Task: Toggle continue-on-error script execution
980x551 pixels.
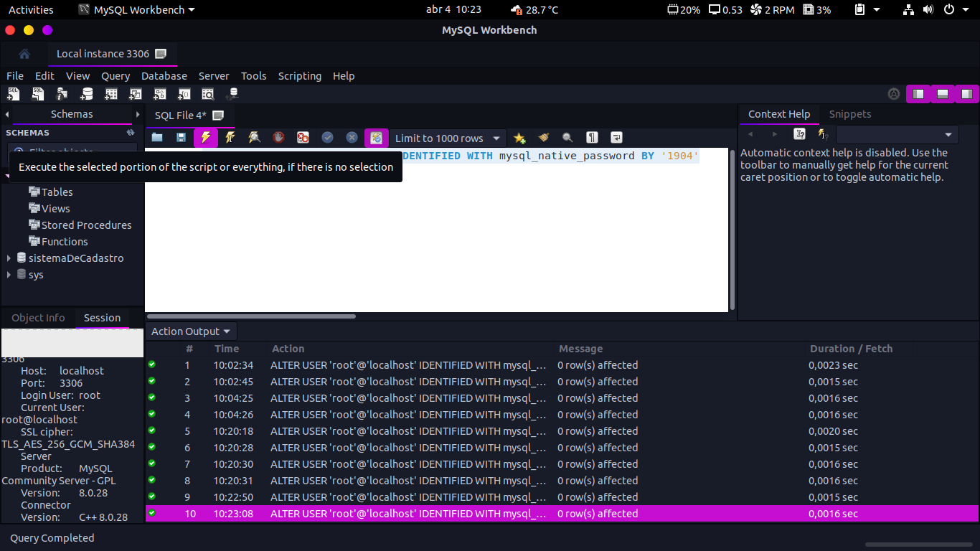Action: pyautogui.click(x=303, y=138)
